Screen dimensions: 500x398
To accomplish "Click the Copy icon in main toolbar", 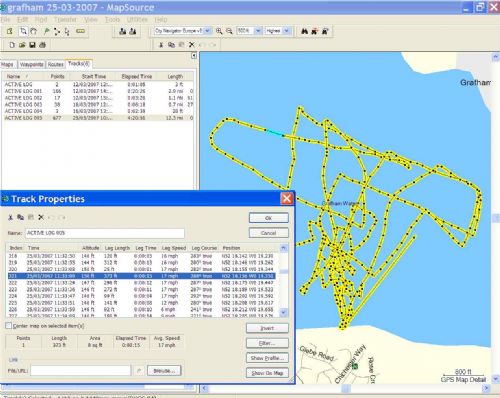I will tap(171, 45).
